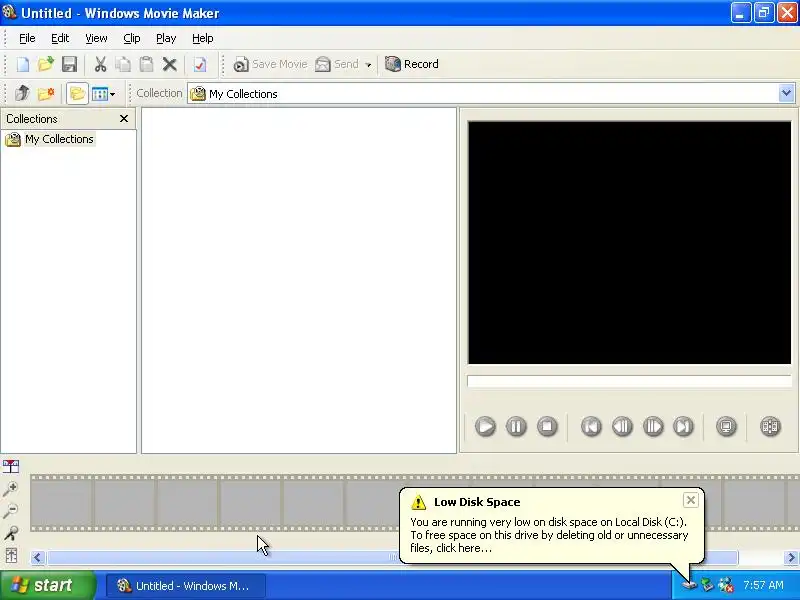Screen dimensions: 800x600
Task: Delete the selection with the X toolbar icon
Action: [169, 64]
